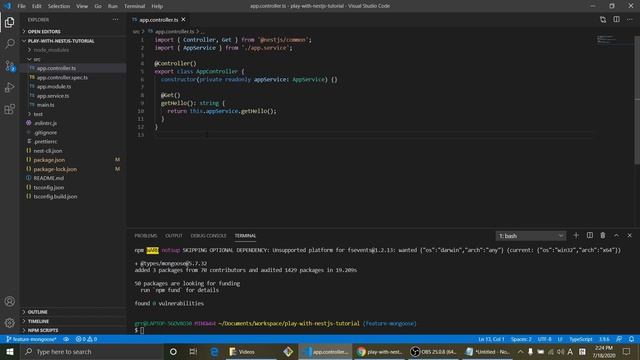This screenshot has width=640, height=360.
Task: Collapse PLAY-WITH-NESTJS-TUTORIAL folder section
Action: click(73, 41)
